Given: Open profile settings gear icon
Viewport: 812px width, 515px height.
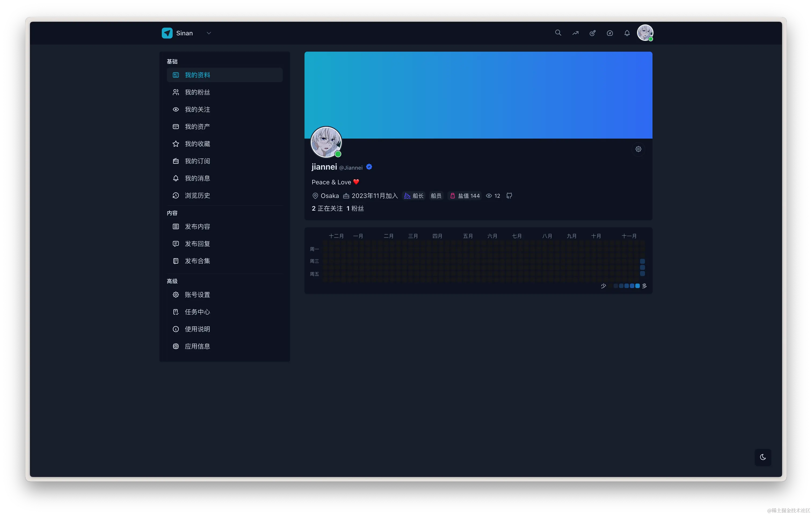Looking at the screenshot, I should pos(638,149).
